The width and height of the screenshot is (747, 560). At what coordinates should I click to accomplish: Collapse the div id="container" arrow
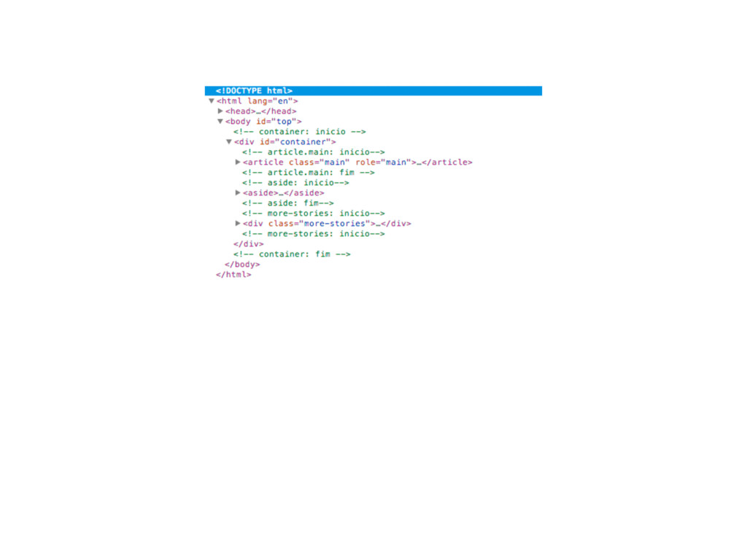pos(228,142)
